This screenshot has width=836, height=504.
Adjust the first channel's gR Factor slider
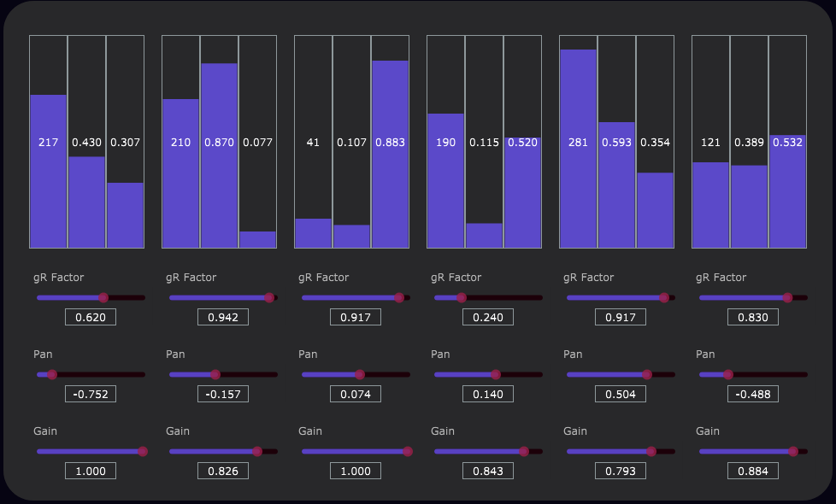pos(102,297)
